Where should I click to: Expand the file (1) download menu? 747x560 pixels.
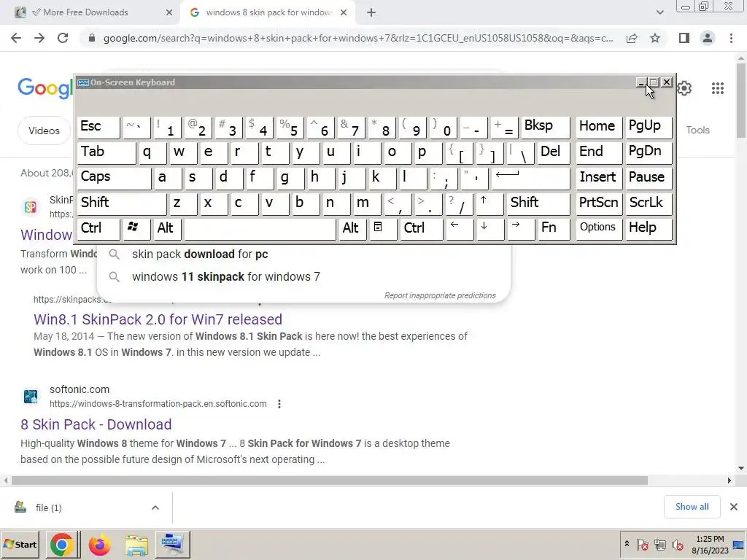[x=155, y=507]
